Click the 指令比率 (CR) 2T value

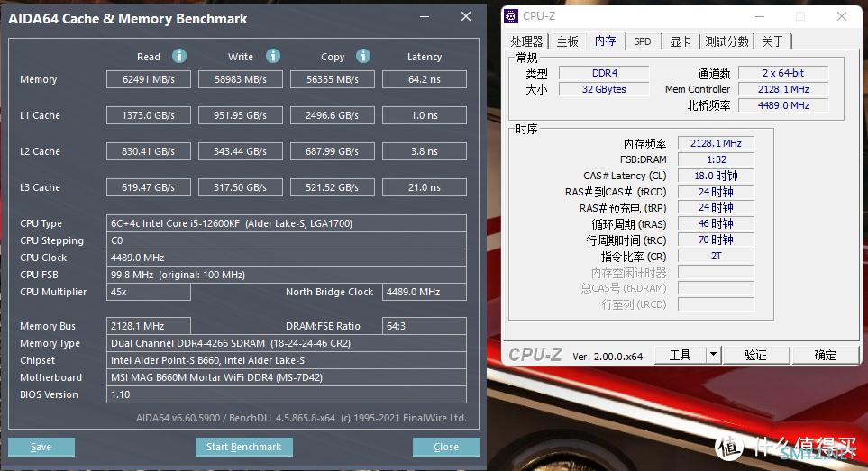(717, 256)
